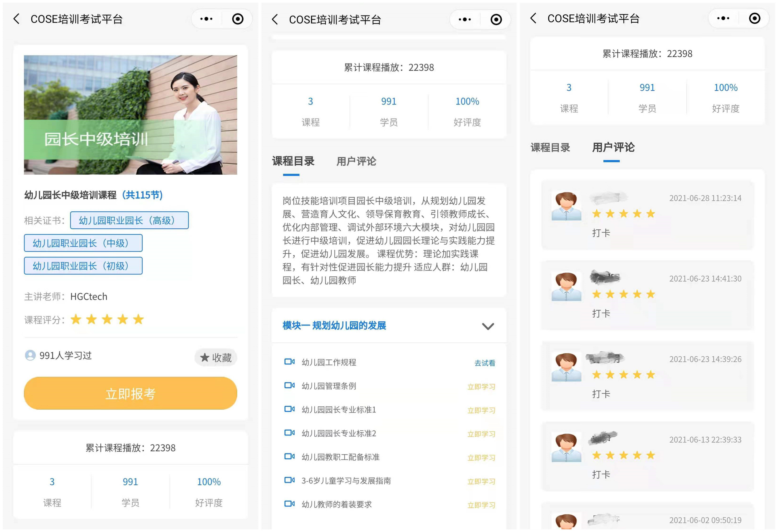
Task: Click the video icon beside 幼儿园工作规程
Action: [289, 361]
